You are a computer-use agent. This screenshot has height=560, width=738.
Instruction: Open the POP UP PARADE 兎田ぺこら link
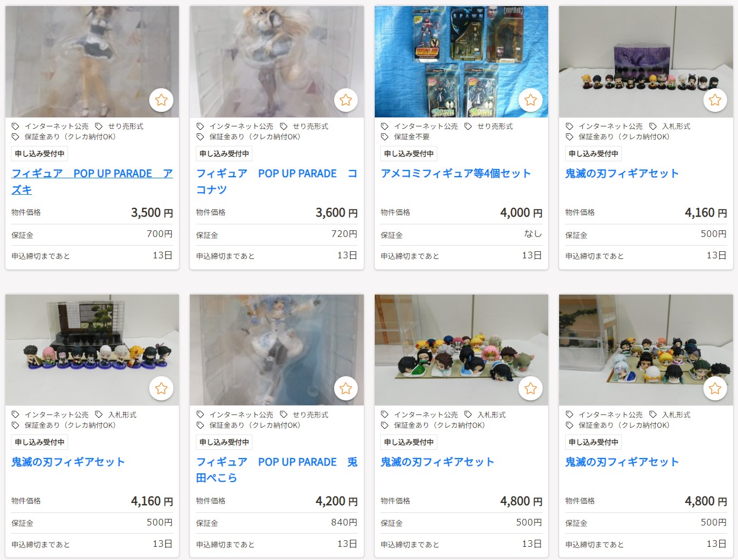(277, 470)
